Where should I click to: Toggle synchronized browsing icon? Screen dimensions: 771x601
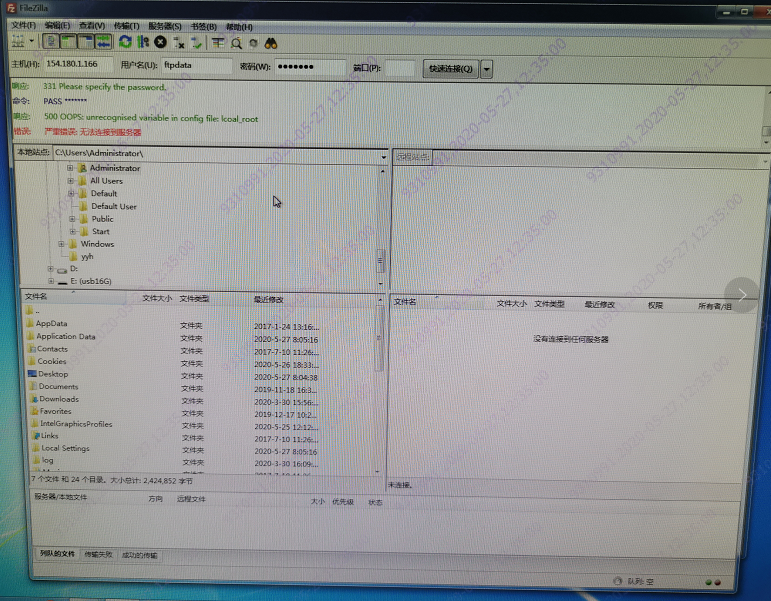pyautogui.click(x=254, y=43)
